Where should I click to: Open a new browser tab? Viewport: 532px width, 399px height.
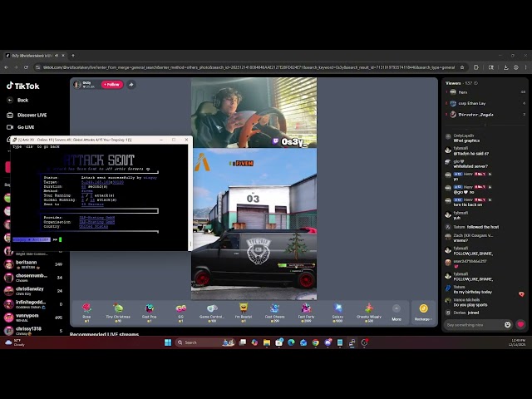click(73, 56)
